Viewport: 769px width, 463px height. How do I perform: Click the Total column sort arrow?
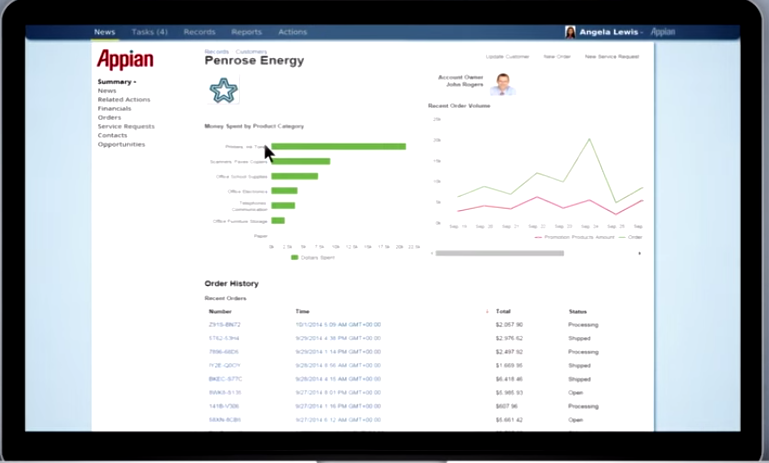(487, 311)
